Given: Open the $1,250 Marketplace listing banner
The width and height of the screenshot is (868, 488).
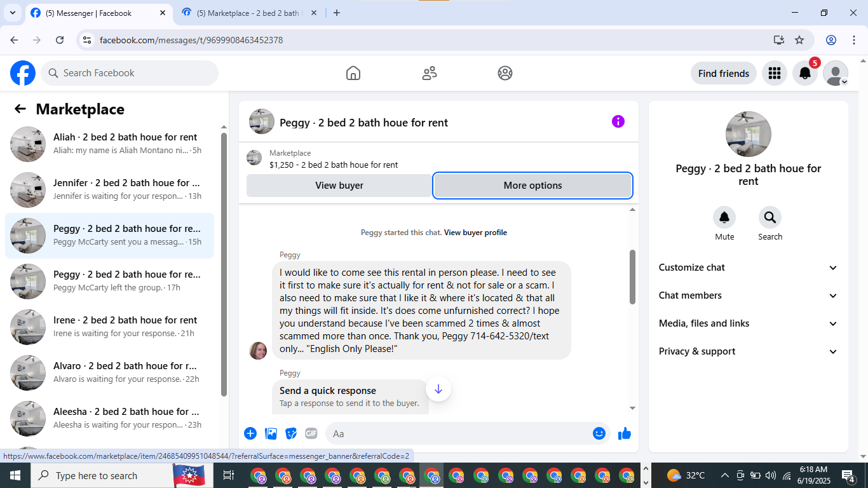Looking at the screenshot, I should 438,159.
